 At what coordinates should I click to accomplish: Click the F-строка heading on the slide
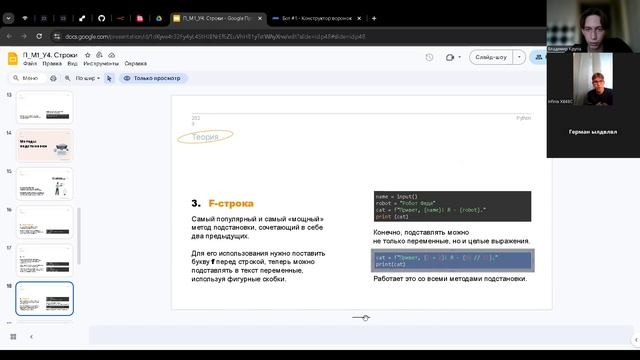(x=231, y=203)
